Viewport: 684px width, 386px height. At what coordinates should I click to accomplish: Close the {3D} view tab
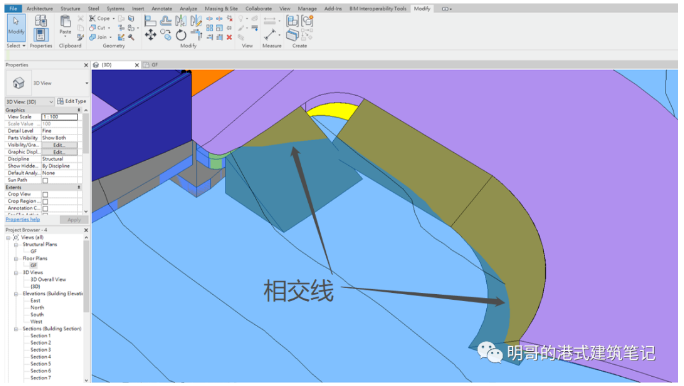click(x=137, y=65)
